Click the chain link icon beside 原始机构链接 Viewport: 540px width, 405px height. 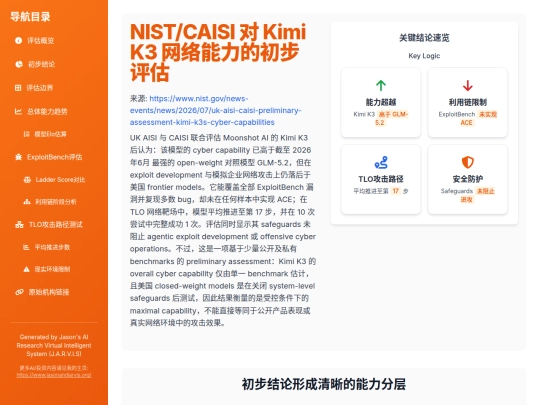coord(19,292)
